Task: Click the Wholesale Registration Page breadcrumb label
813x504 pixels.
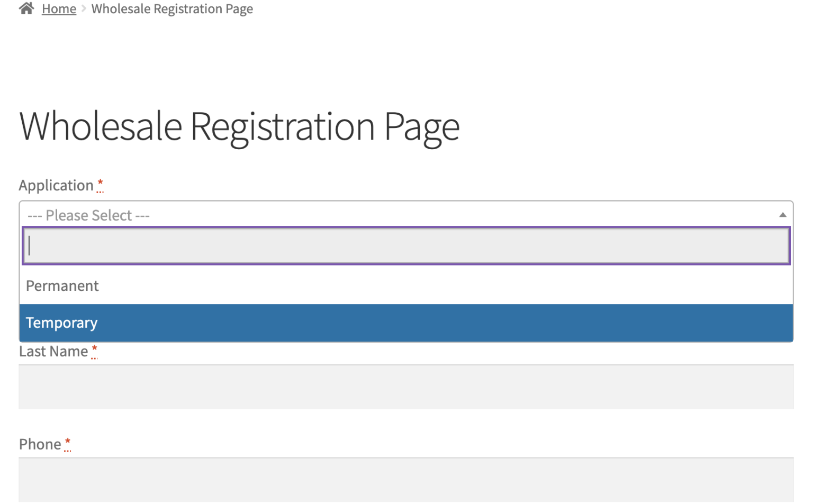Action: [x=172, y=8]
